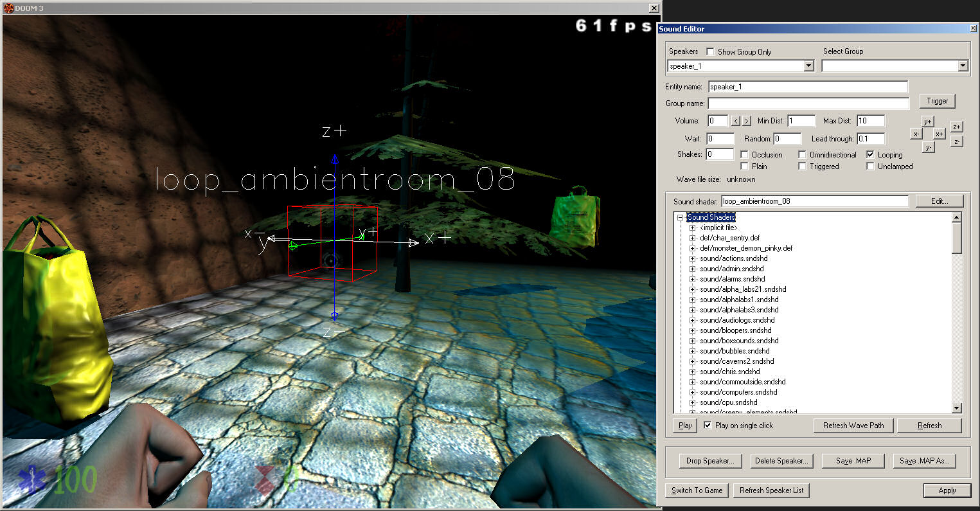The height and width of the screenshot is (511, 980).
Task: Collapse the Sound Shaders root node
Action: coord(681,217)
